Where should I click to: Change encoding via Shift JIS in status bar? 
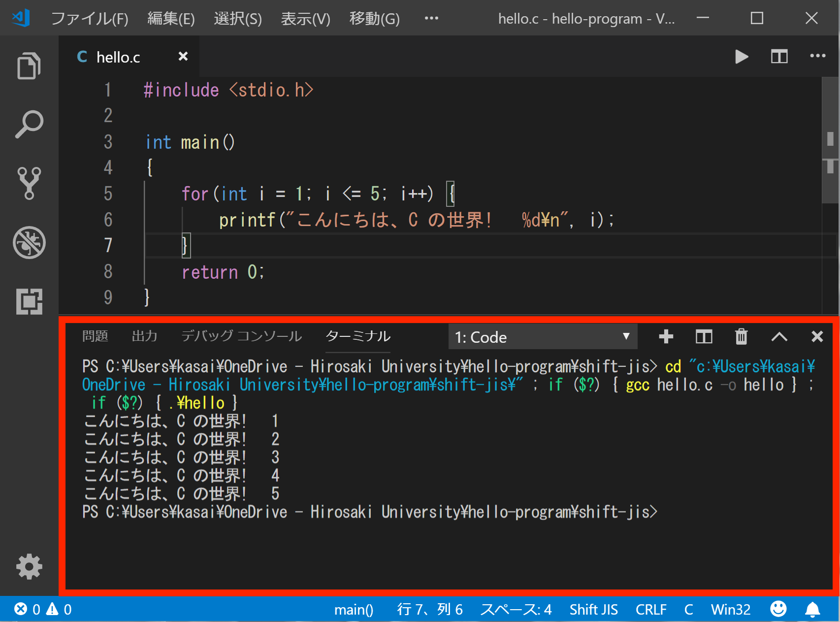(x=593, y=609)
